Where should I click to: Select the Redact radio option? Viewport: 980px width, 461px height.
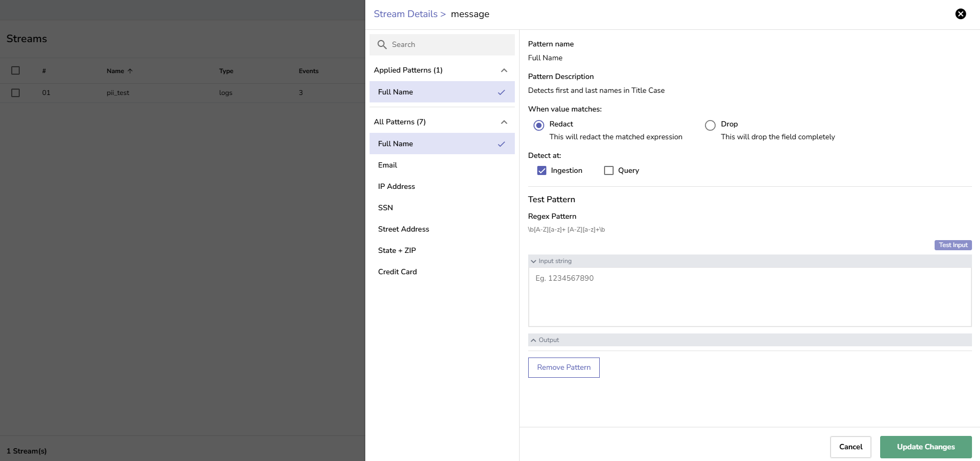point(539,125)
